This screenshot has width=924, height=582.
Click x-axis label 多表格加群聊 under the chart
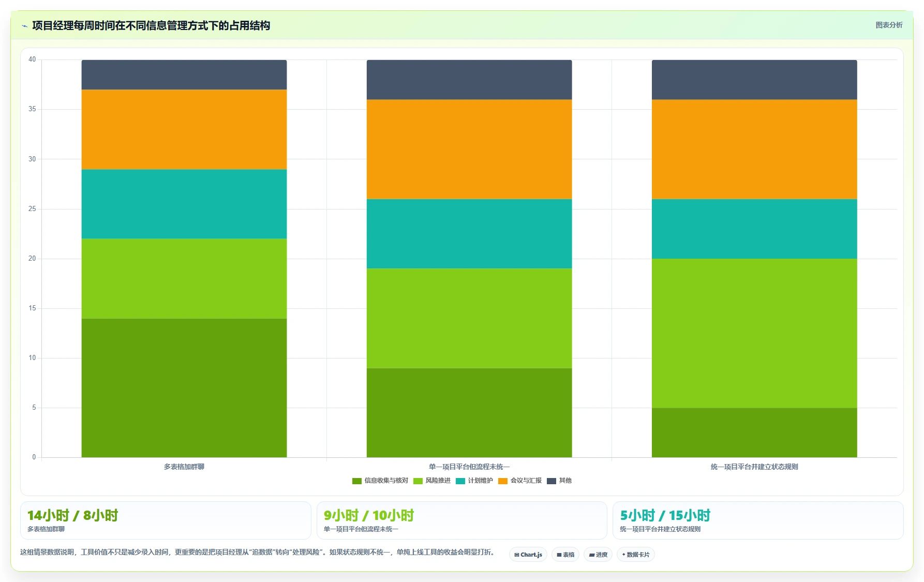pyautogui.click(x=184, y=467)
